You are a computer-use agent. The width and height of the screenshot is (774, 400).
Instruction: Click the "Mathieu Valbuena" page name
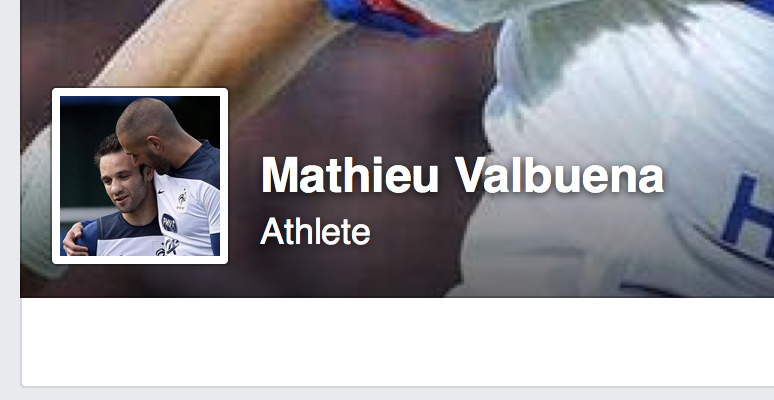pyautogui.click(x=462, y=176)
